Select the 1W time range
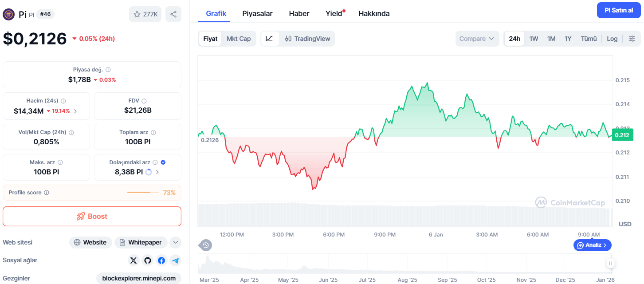 pos(534,39)
